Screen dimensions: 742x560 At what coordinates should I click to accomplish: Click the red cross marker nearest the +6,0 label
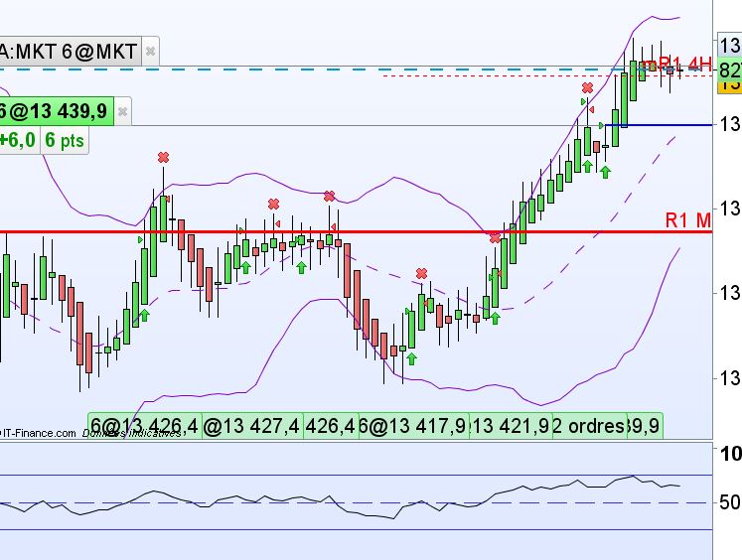point(163,157)
